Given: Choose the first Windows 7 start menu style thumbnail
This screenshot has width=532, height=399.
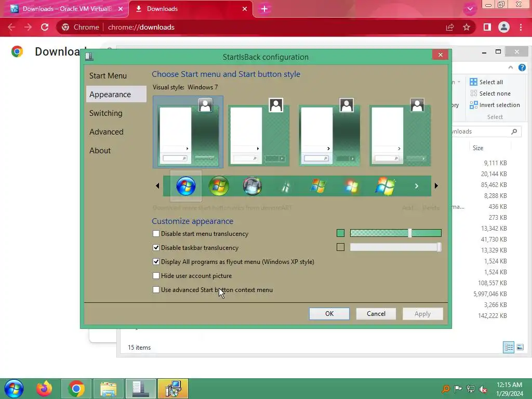Looking at the screenshot, I should click(188, 131).
